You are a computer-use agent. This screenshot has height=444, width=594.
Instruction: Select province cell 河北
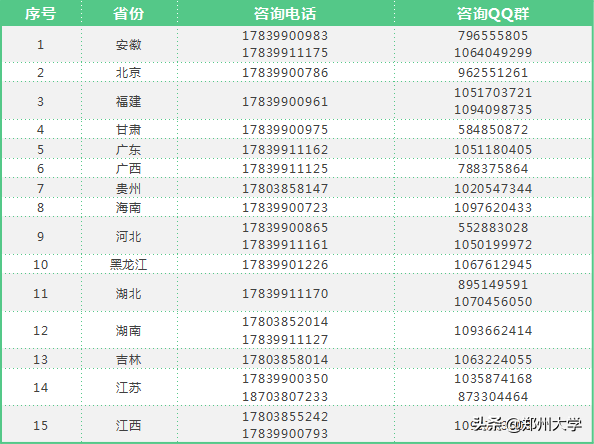[x=128, y=237]
